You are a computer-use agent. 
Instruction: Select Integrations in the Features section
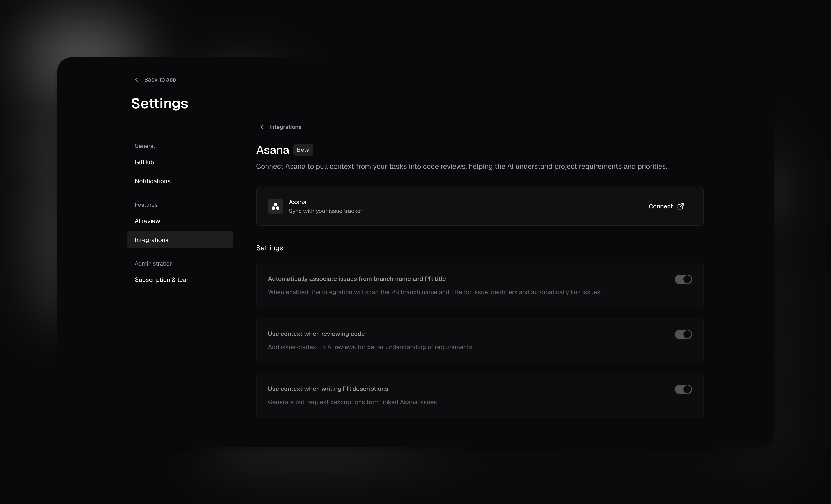point(151,240)
